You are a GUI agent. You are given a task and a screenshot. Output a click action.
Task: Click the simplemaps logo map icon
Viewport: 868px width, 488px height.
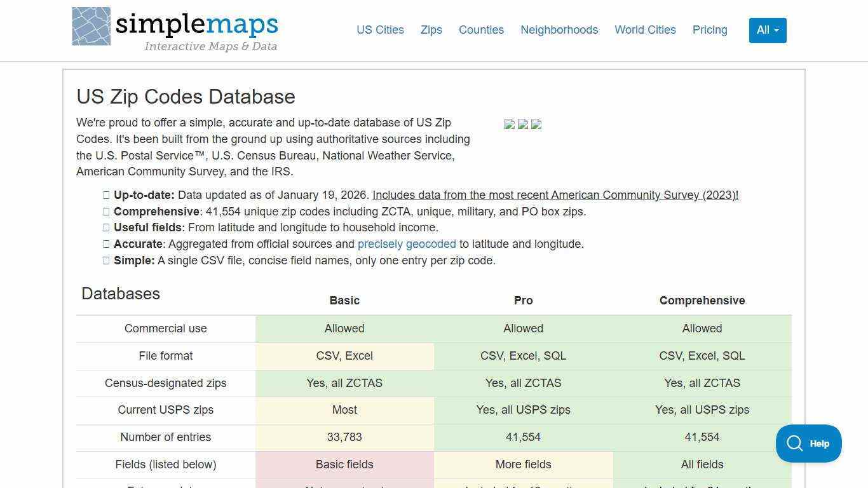tap(91, 28)
